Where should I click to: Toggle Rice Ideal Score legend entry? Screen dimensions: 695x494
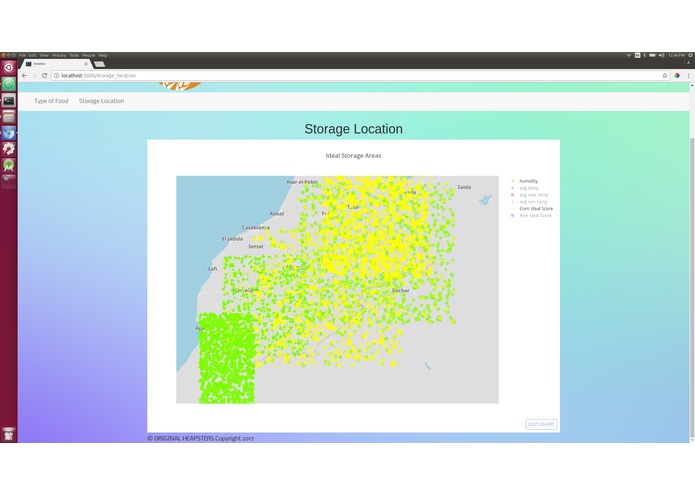535,215
